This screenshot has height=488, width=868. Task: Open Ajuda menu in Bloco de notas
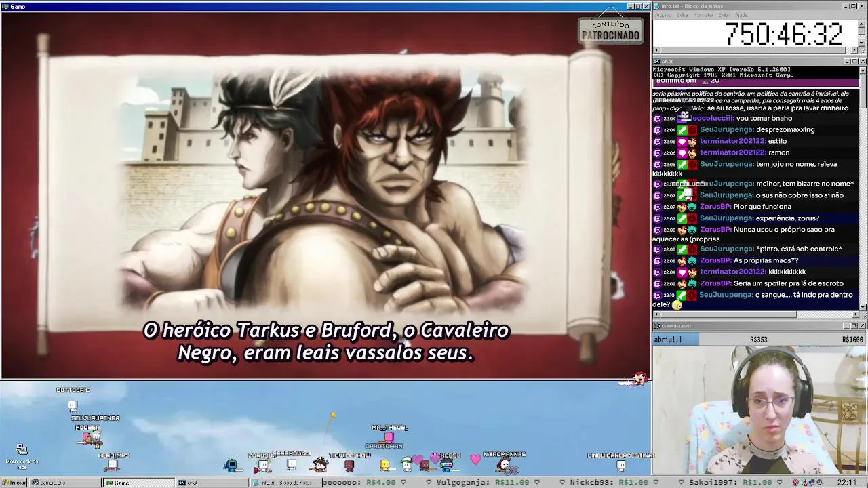[x=741, y=15]
